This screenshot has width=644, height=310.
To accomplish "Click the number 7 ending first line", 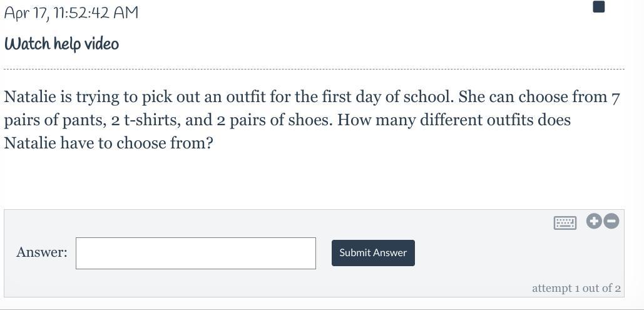I will pos(615,98).
